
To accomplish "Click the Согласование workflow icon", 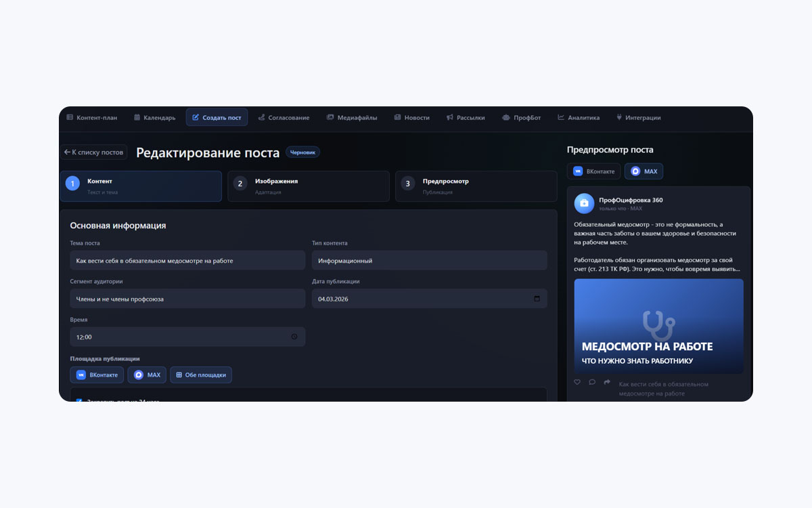I will 261,117.
